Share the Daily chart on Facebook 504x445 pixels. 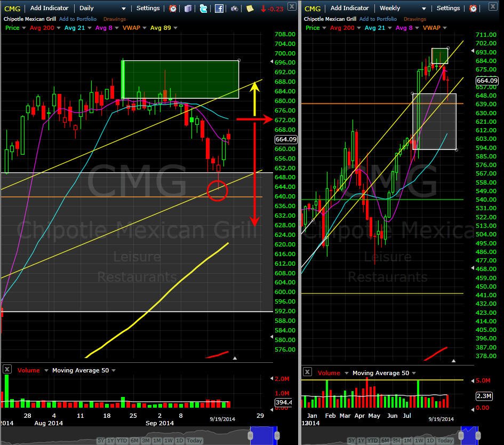tap(219, 9)
